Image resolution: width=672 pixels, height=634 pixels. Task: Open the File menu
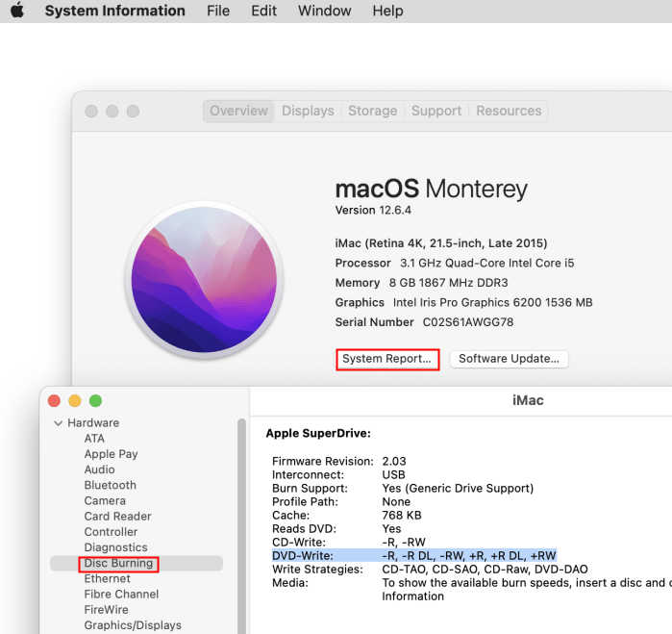(218, 12)
